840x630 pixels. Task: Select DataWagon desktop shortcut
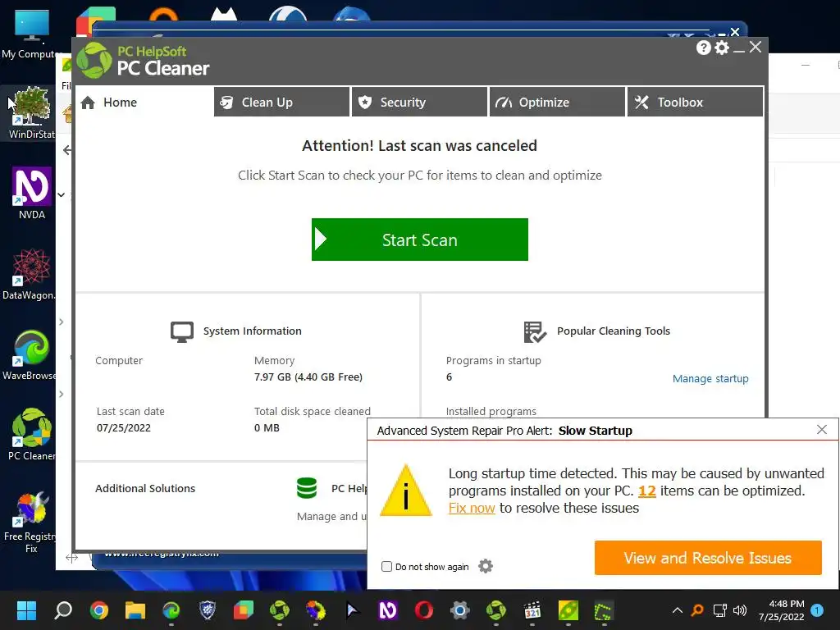(30, 274)
